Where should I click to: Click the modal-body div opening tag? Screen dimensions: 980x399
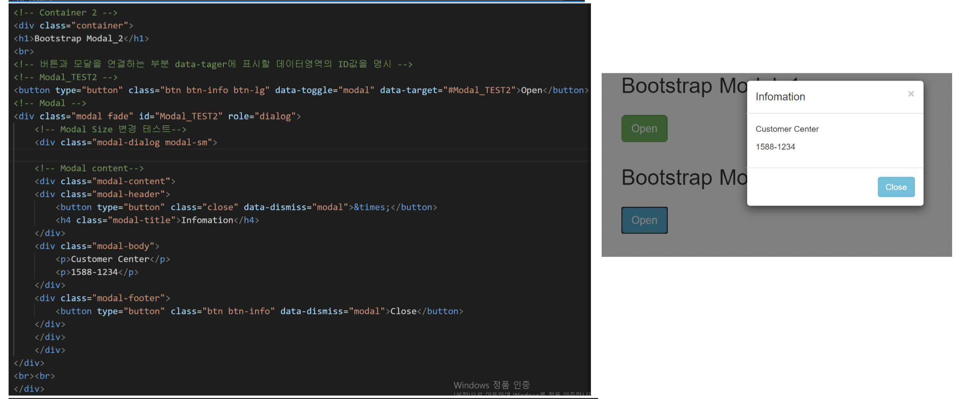click(x=97, y=246)
